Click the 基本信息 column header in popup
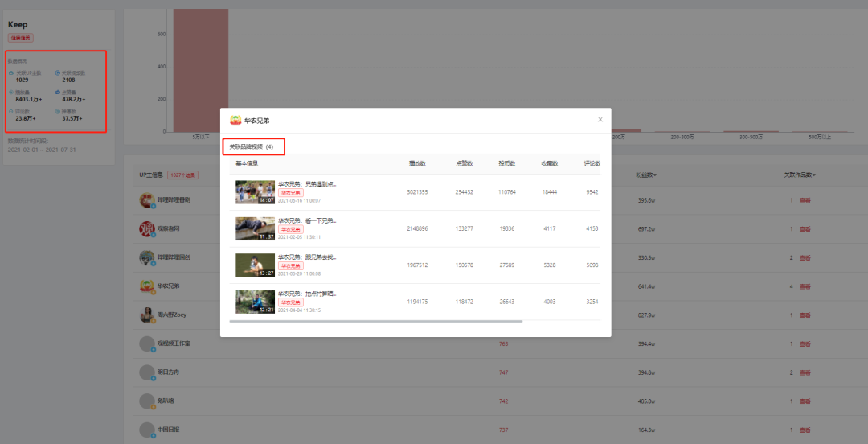The image size is (868, 444). 247,163
